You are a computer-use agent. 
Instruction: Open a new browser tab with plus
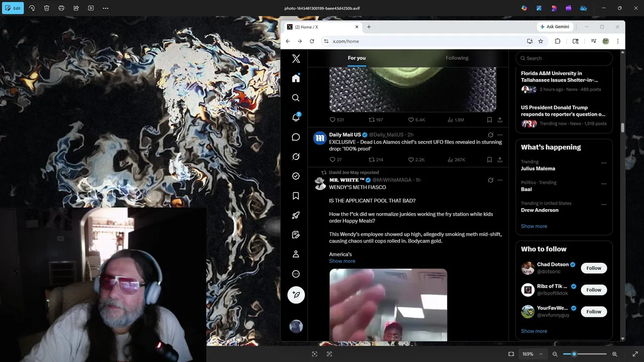[369, 27]
